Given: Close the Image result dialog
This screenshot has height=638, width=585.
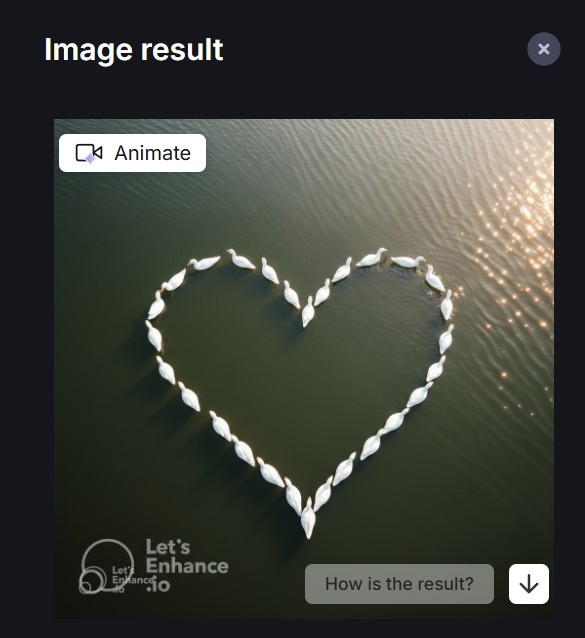Looking at the screenshot, I should 544,49.
